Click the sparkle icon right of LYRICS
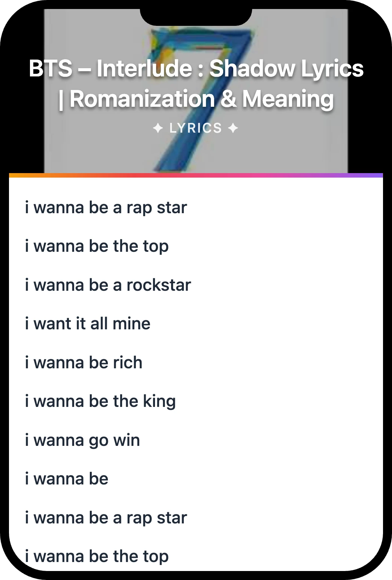The image size is (392, 580). pos(233,129)
